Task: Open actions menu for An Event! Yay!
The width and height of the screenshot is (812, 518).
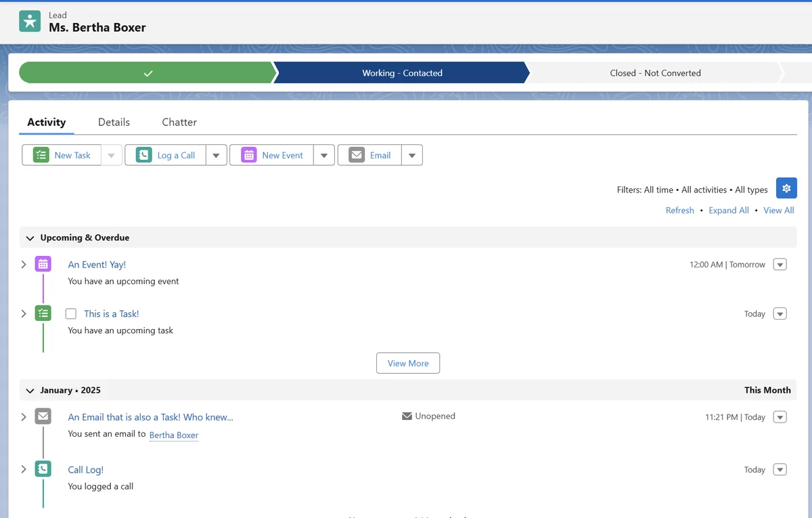Action: [780, 265]
